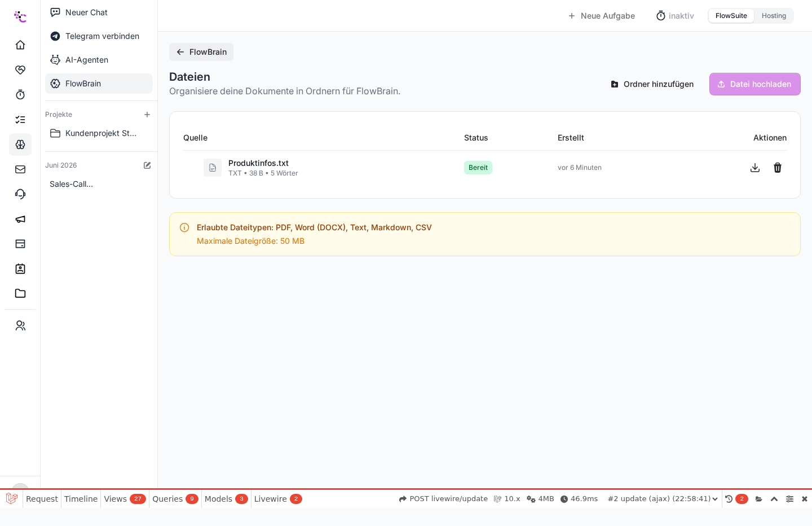Open the debugbar request history icon

[729, 499]
